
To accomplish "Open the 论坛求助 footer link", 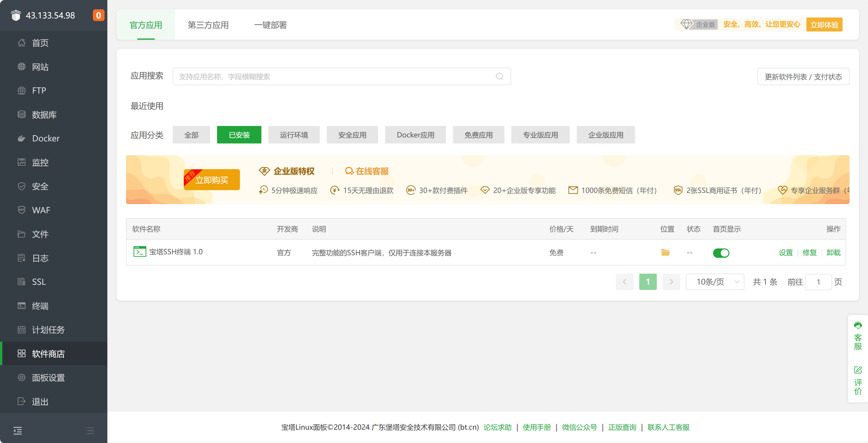I will [x=498, y=427].
